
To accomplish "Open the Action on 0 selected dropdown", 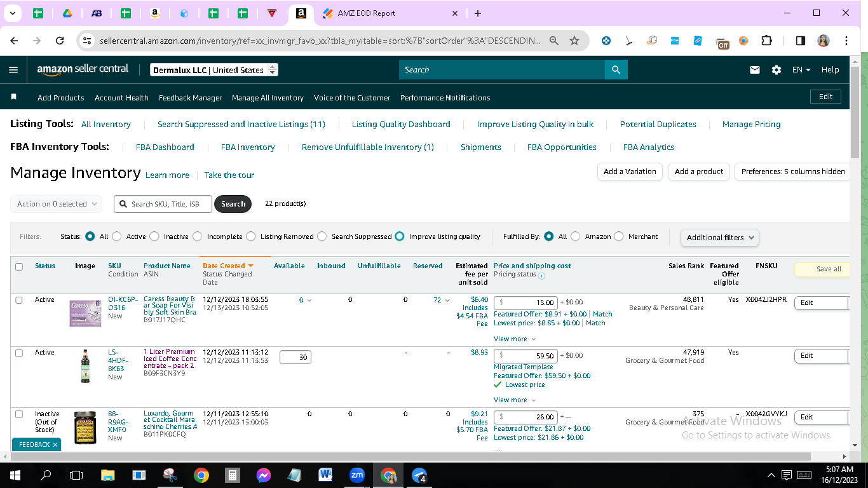I will coord(56,204).
